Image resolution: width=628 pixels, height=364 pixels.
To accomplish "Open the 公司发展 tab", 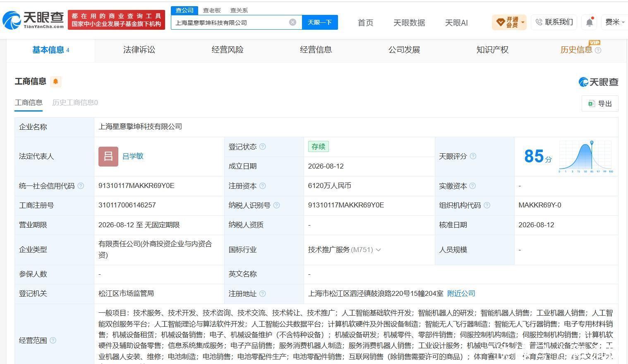I will coord(404,50).
